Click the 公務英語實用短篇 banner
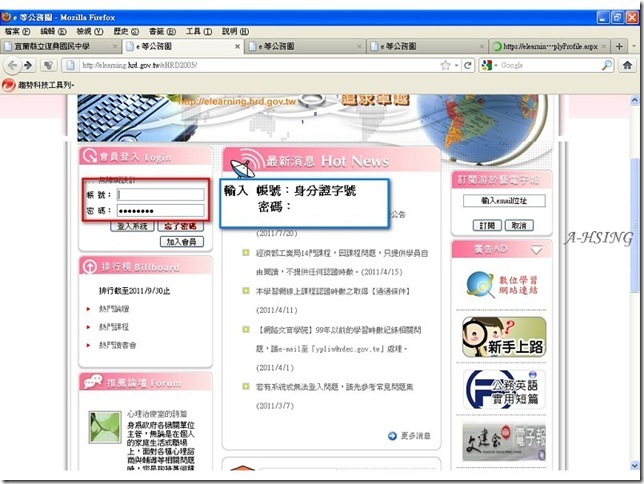This screenshot has height=484, width=644. point(504,389)
